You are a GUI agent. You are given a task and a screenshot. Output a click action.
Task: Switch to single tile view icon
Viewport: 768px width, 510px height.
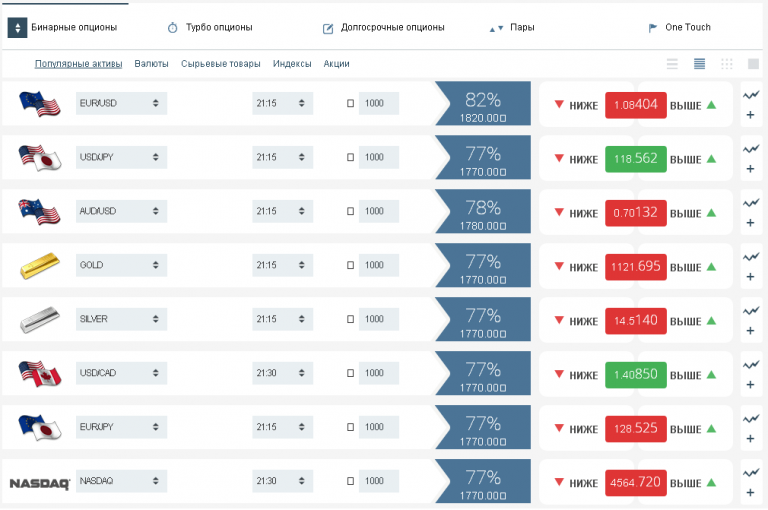753,64
